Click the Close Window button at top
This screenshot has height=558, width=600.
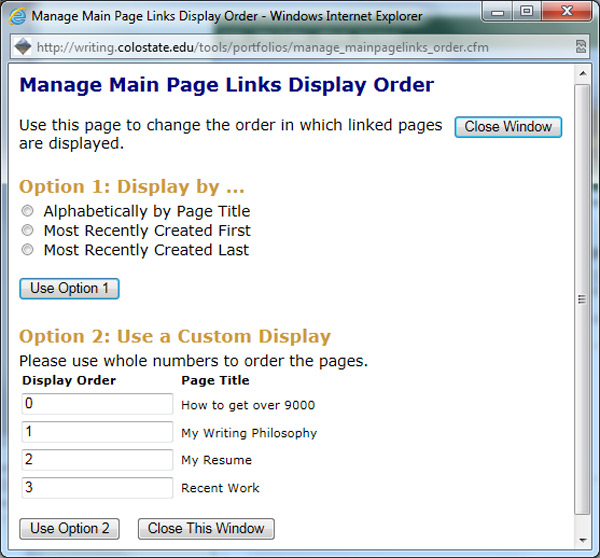pyautogui.click(x=508, y=127)
